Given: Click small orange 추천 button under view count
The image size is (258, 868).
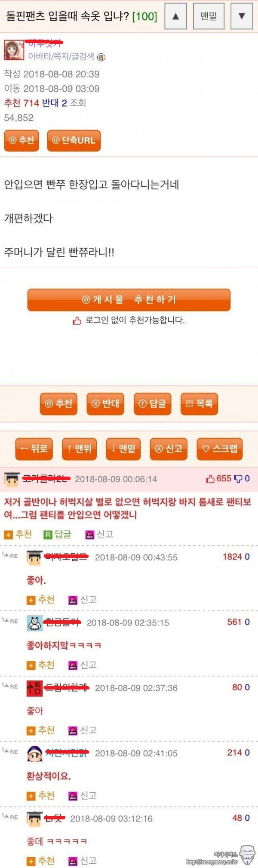Looking at the screenshot, I should 21,141.
